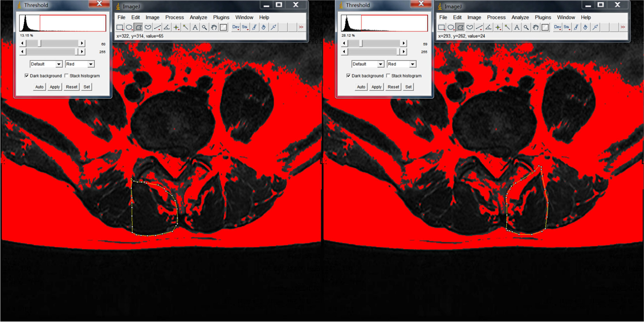Select Brush tool in left ImageJ window

pos(255,27)
